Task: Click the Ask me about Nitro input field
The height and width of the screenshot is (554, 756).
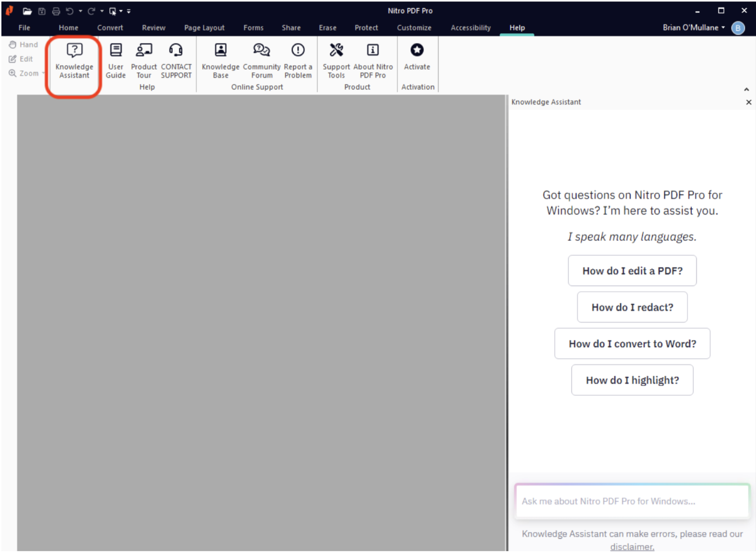Action: 632,501
